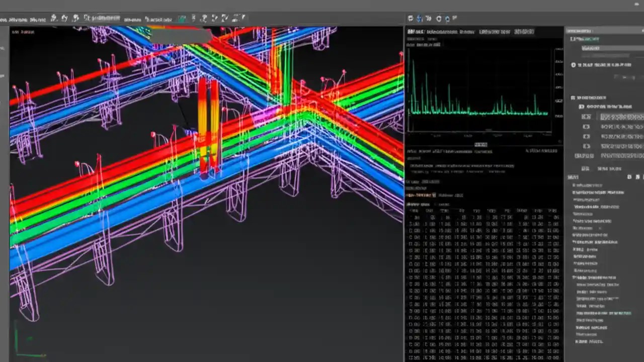Click the blue sync icon above the graph panel
This screenshot has width=644, height=362.
click(x=420, y=19)
